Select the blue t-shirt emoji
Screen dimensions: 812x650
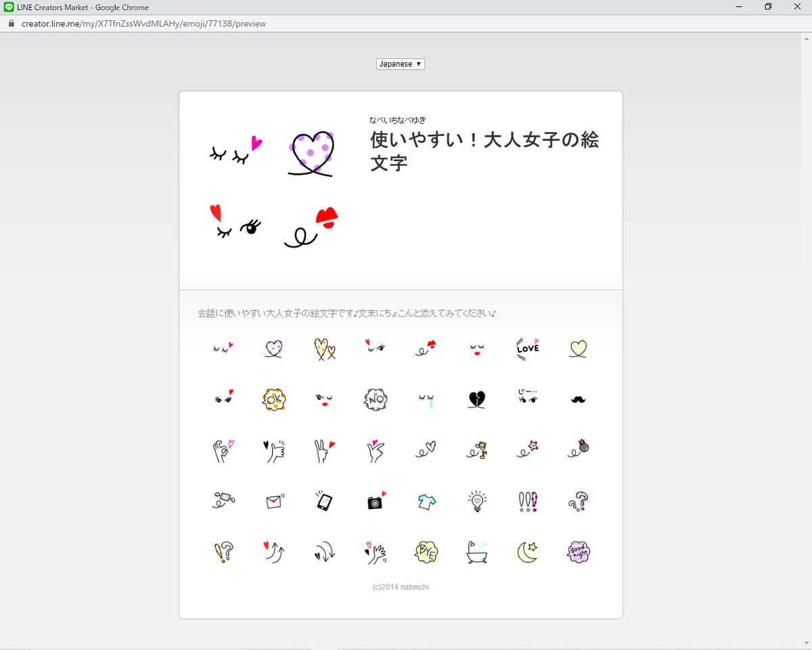coord(426,501)
